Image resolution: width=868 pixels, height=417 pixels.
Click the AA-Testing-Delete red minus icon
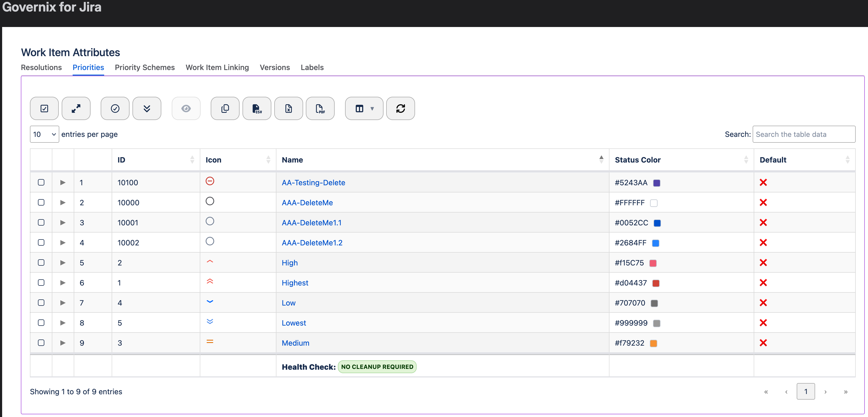coord(210,181)
